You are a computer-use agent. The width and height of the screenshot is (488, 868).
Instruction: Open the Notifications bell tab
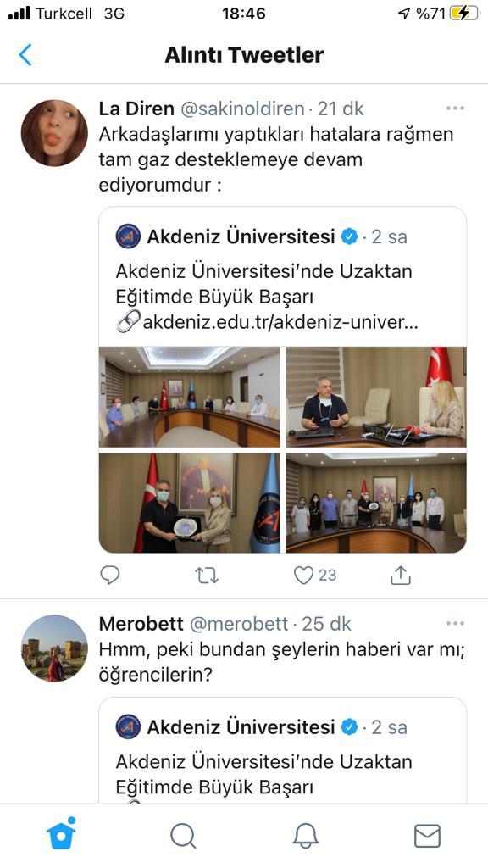click(x=305, y=835)
